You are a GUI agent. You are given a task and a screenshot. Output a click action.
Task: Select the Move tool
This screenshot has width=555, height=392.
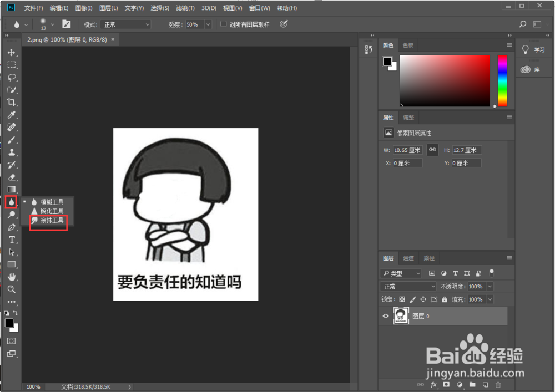pyautogui.click(x=11, y=53)
